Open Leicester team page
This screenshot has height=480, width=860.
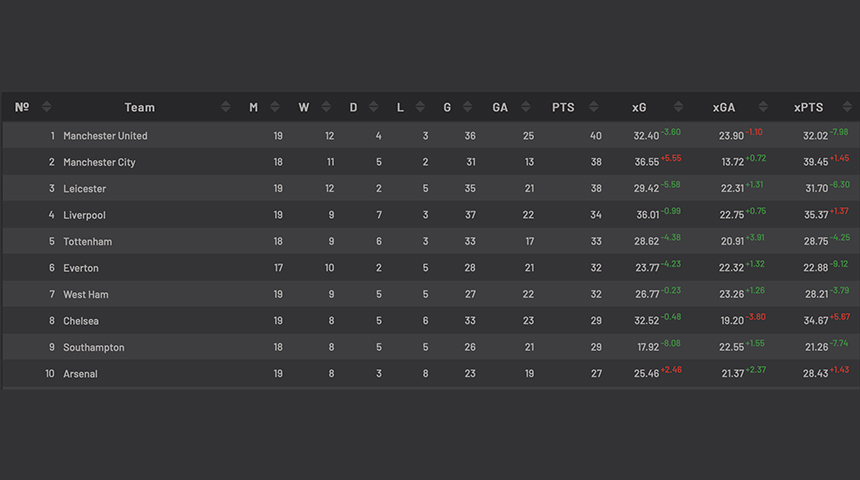[x=84, y=189]
